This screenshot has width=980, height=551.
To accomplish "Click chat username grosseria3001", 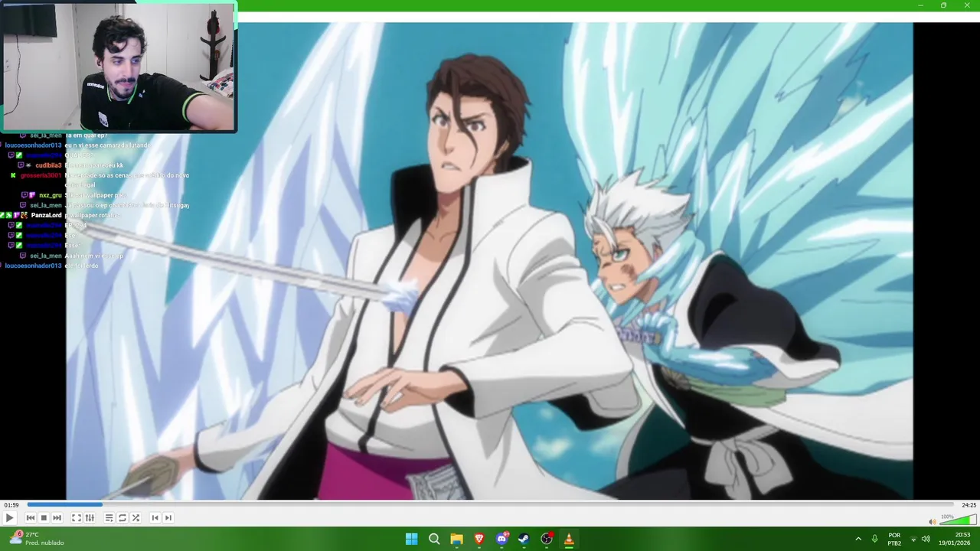I will [41, 175].
